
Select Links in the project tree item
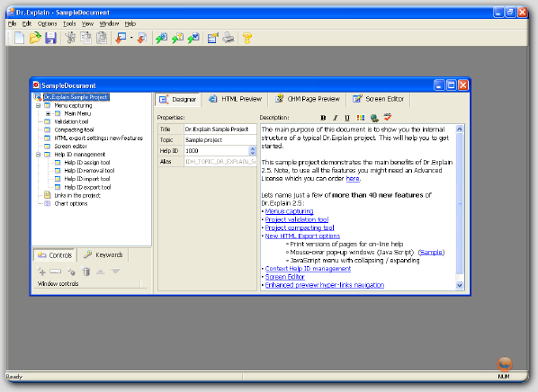77,195
